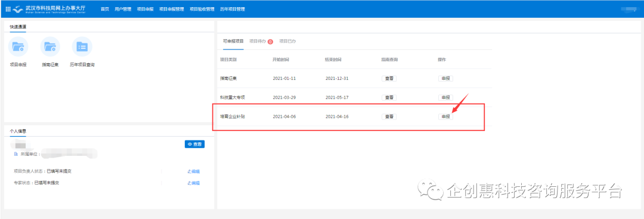Click the 指南查询 column header
Viewport: 644px width, 219px height.
pos(389,60)
